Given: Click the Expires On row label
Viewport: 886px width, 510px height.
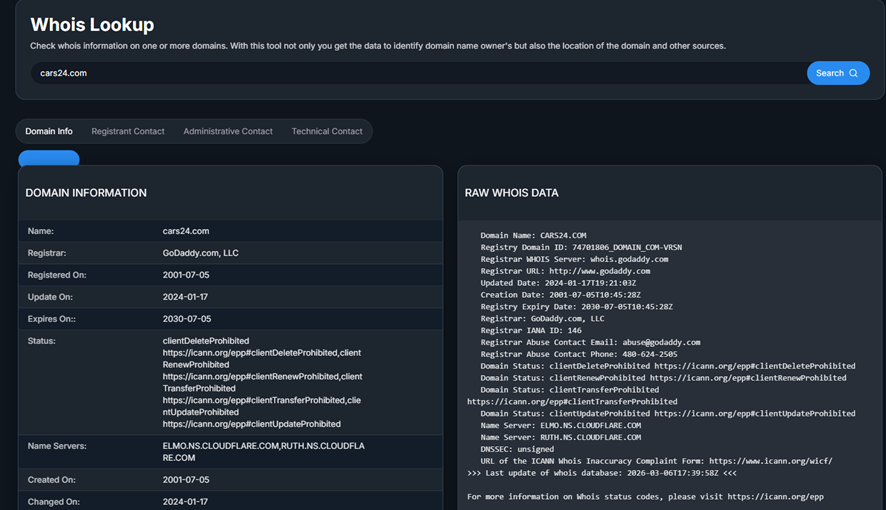Looking at the screenshot, I should pos(51,319).
